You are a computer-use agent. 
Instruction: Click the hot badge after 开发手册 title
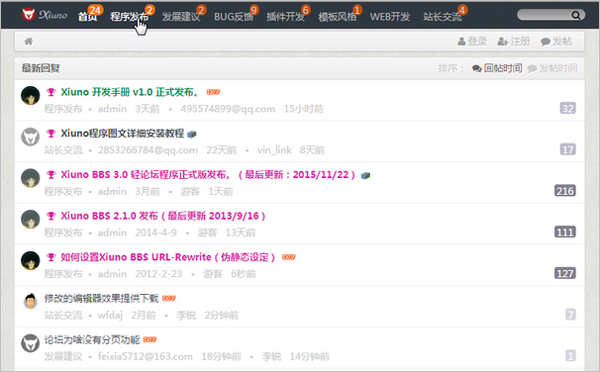click(213, 92)
